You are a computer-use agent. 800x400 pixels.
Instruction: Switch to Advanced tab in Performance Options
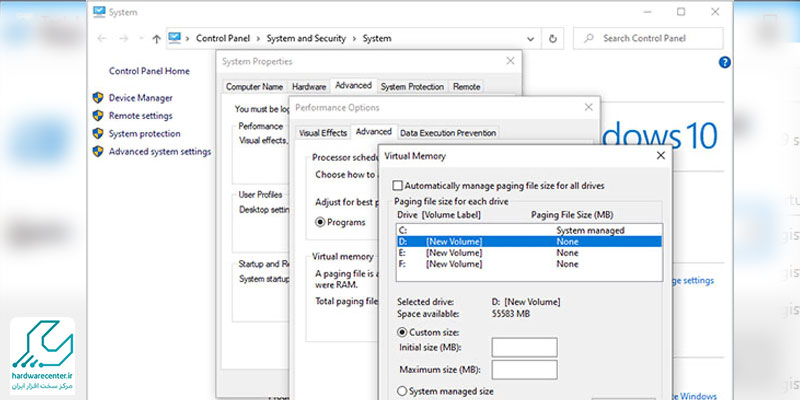[x=373, y=132]
